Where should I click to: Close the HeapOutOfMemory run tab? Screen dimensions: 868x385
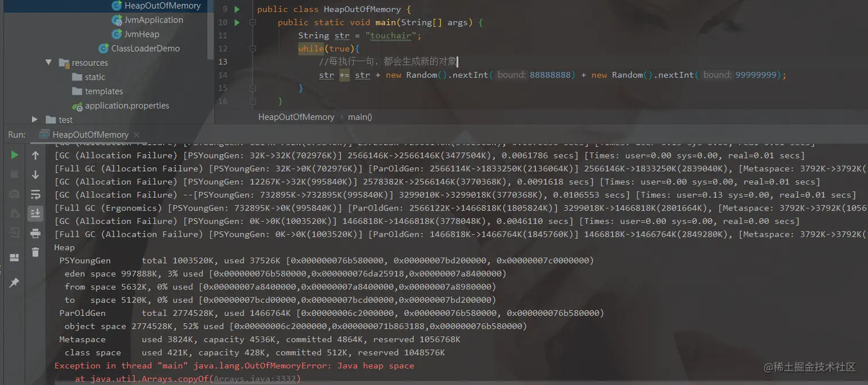(x=137, y=135)
